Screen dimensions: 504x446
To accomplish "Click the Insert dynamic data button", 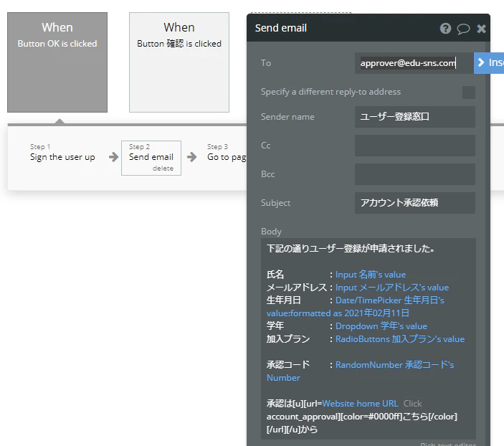I will tap(489, 63).
